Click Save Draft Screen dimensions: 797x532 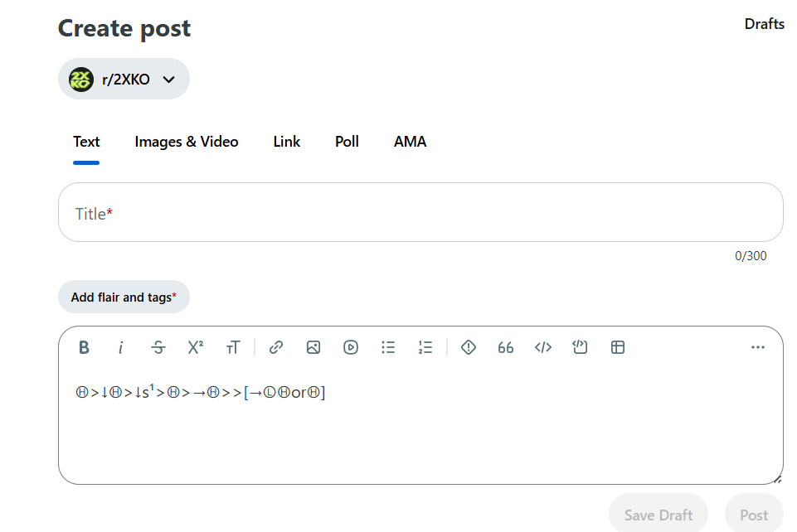[x=658, y=513]
